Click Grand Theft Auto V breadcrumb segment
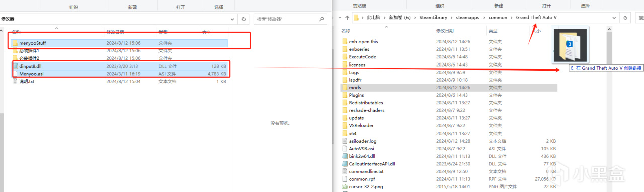 pyautogui.click(x=536, y=17)
